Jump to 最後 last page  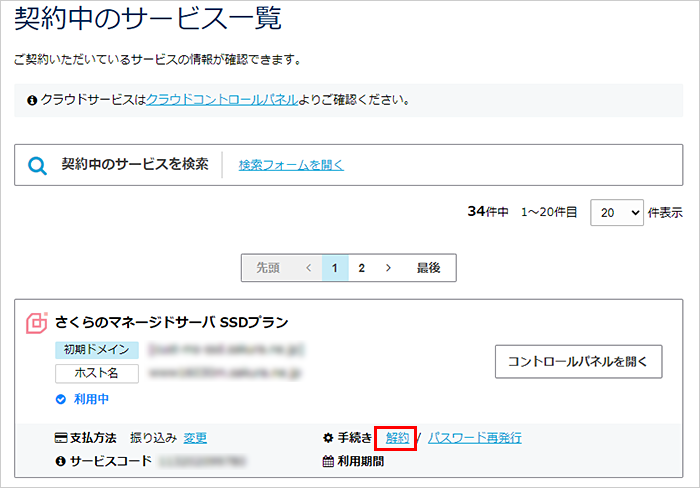tap(429, 268)
